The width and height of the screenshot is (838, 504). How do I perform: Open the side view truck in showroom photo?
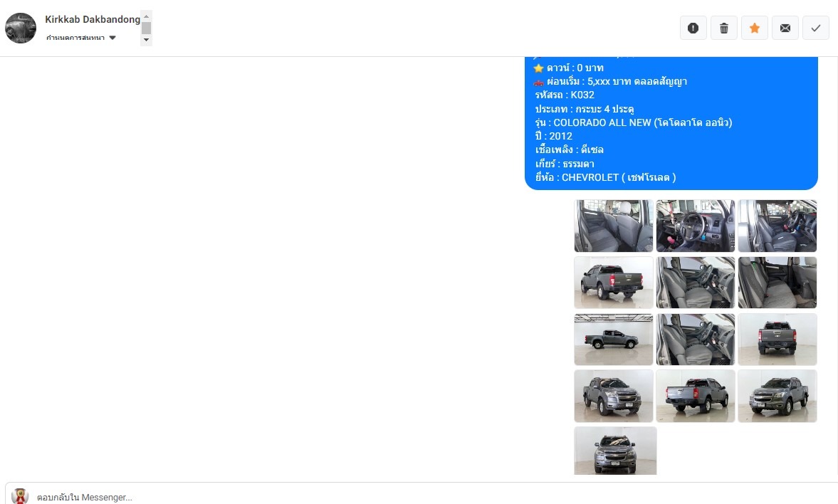pos(614,340)
